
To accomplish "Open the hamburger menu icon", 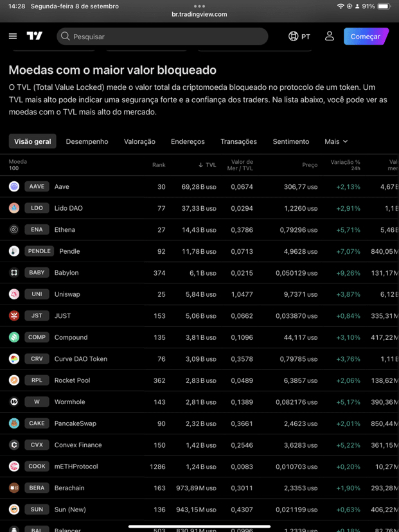I will [13, 37].
